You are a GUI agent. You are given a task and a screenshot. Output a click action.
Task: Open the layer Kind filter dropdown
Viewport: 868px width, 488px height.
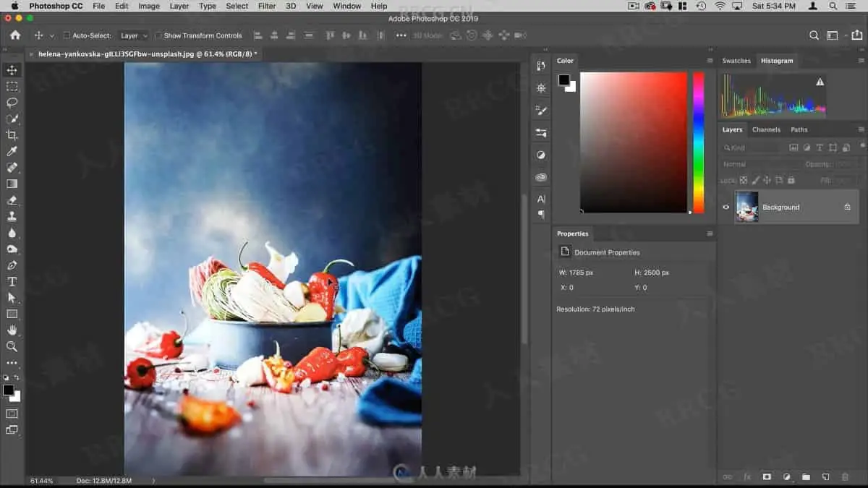(x=750, y=147)
